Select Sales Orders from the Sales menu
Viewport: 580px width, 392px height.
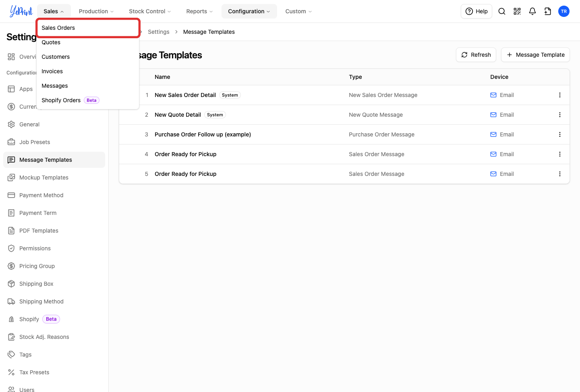point(88,28)
